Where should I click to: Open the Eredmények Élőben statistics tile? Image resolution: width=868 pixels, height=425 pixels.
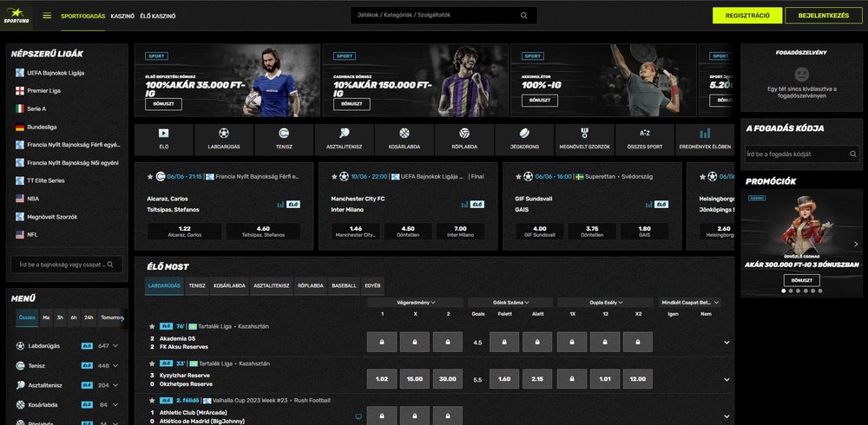coord(704,138)
